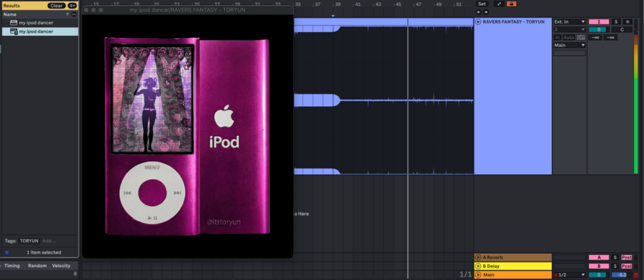Image resolution: width=644 pixels, height=280 pixels.
Task: Jump to next locator with right arrow
Action: [x=486, y=12]
